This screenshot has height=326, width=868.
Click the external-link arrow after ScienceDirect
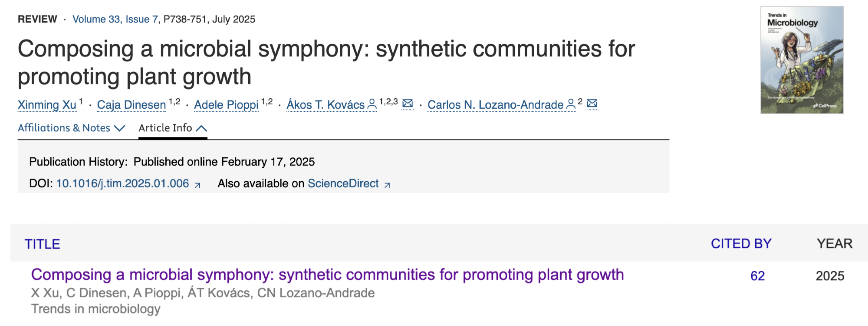pyautogui.click(x=387, y=185)
